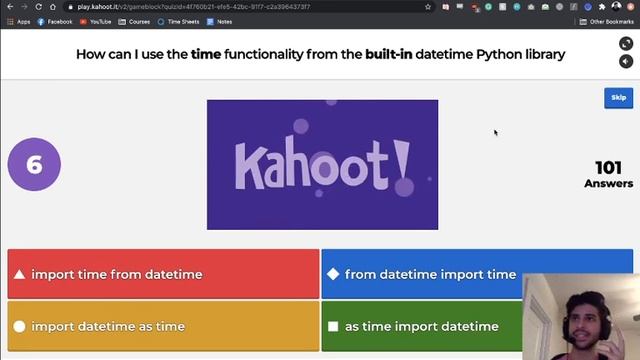Open the Facebook bookmark
This screenshot has height=360, width=640.
click(x=55, y=22)
